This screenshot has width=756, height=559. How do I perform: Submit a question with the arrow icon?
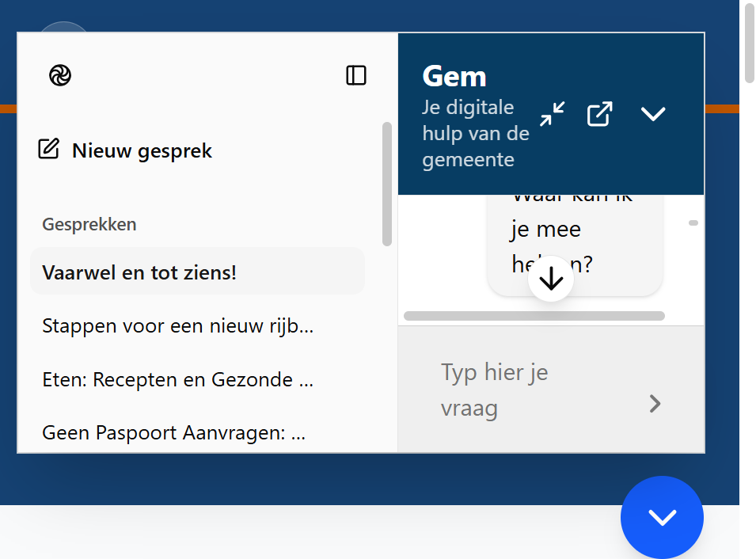point(655,404)
